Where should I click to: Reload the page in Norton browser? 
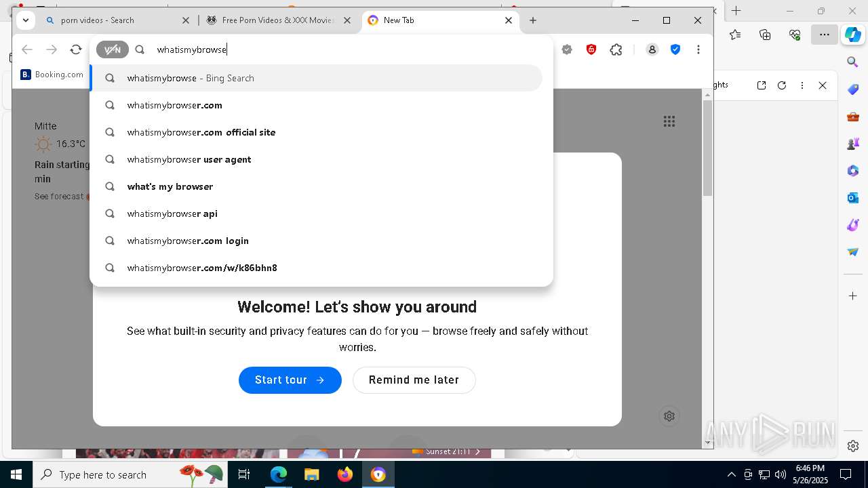pyautogui.click(x=76, y=49)
